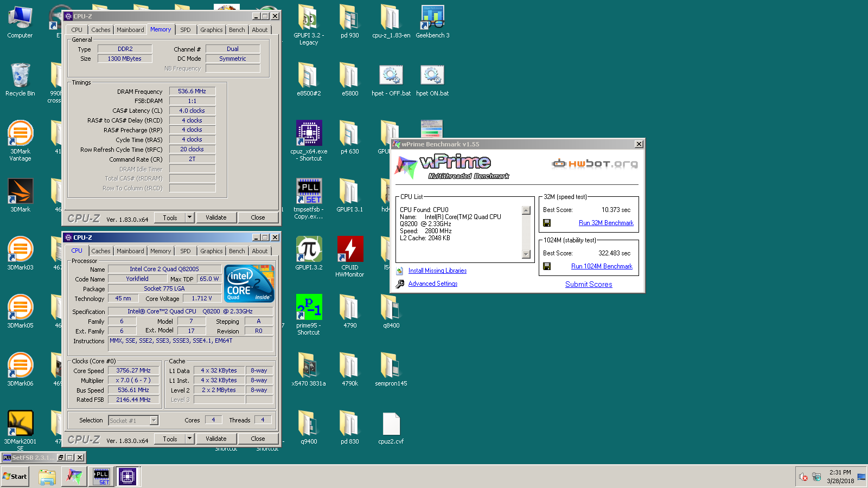The image size is (868, 488).
Task: Activate PLL SET taskbar button
Action: coord(101,477)
